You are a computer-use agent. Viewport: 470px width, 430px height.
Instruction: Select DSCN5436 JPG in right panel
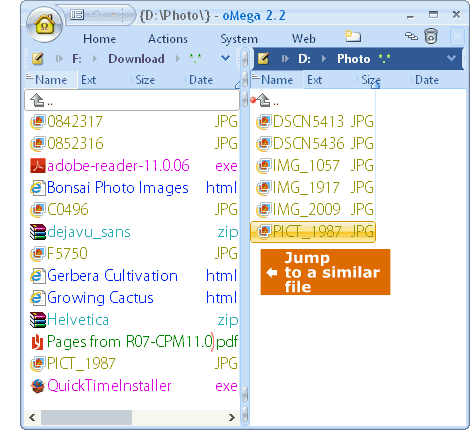click(313, 143)
